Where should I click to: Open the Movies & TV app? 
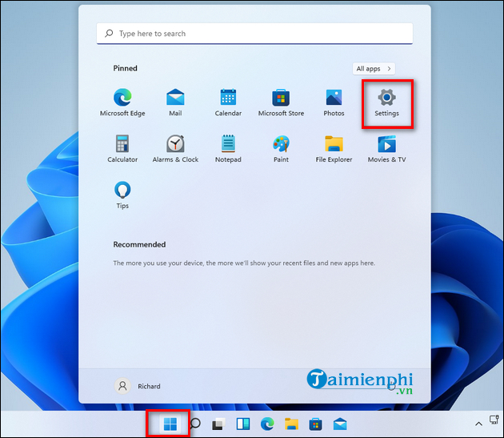[386, 145]
